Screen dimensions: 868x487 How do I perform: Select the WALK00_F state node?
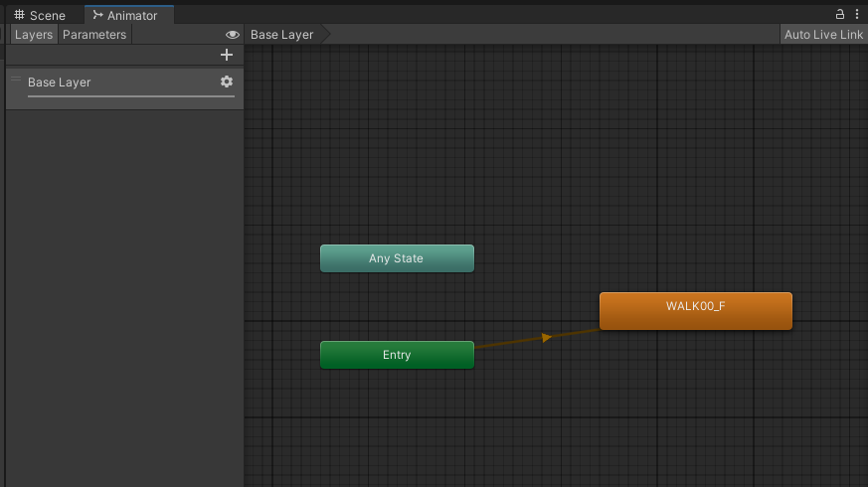[x=696, y=311]
